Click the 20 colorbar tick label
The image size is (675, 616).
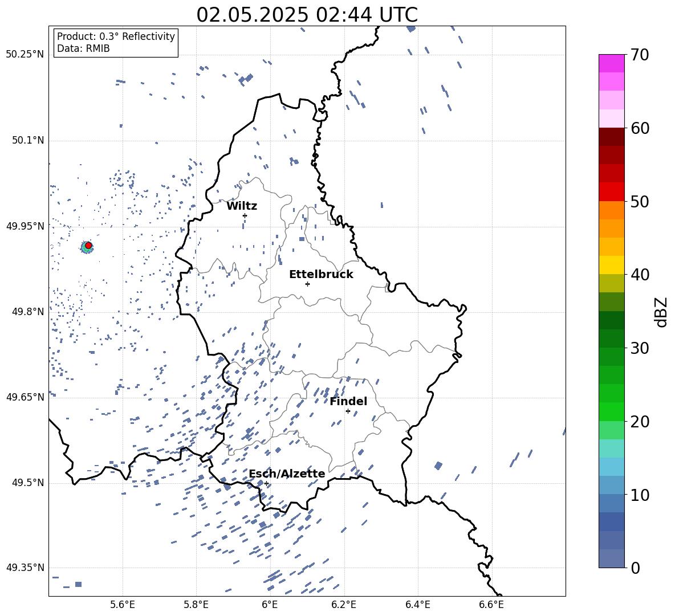pyautogui.click(x=640, y=421)
